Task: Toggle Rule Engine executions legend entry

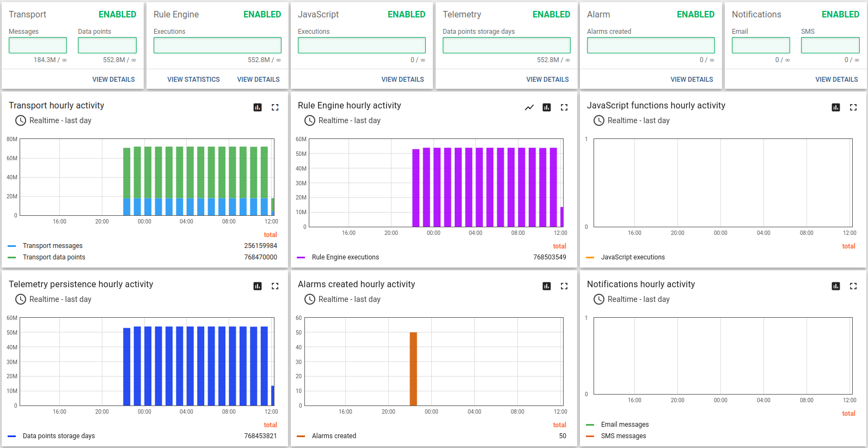Action: tap(345, 257)
